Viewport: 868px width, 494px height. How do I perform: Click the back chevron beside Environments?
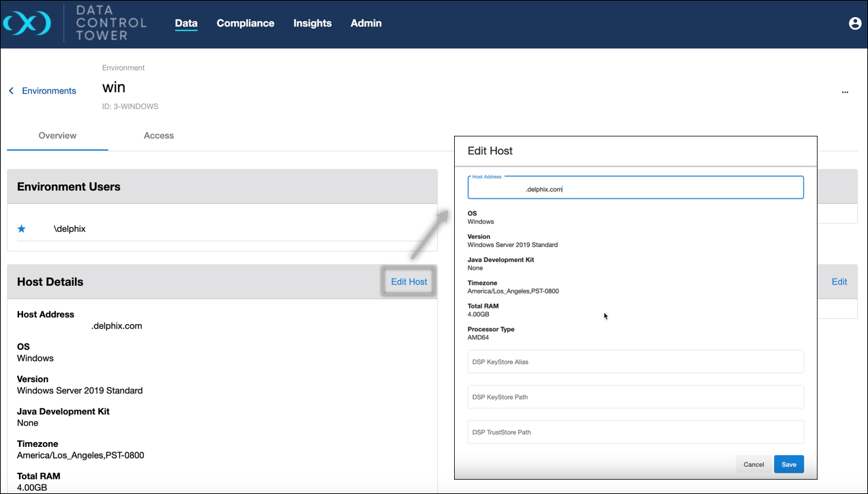(x=11, y=91)
